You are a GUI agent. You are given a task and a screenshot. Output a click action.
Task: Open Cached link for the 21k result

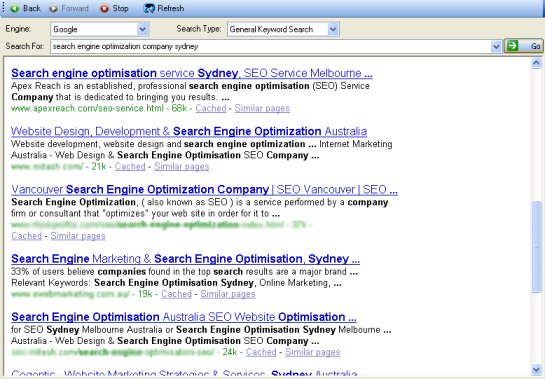click(x=130, y=166)
